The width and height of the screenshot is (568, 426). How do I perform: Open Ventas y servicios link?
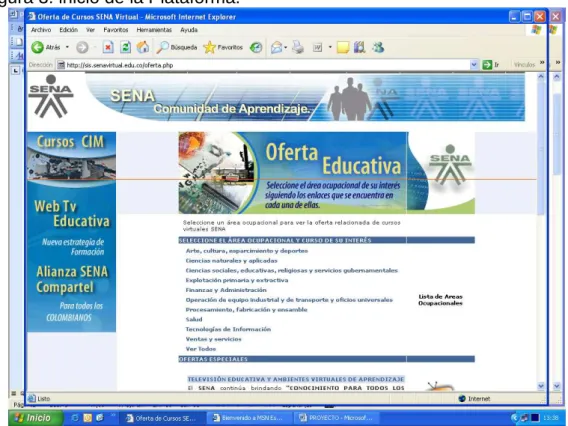[x=213, y=339]
